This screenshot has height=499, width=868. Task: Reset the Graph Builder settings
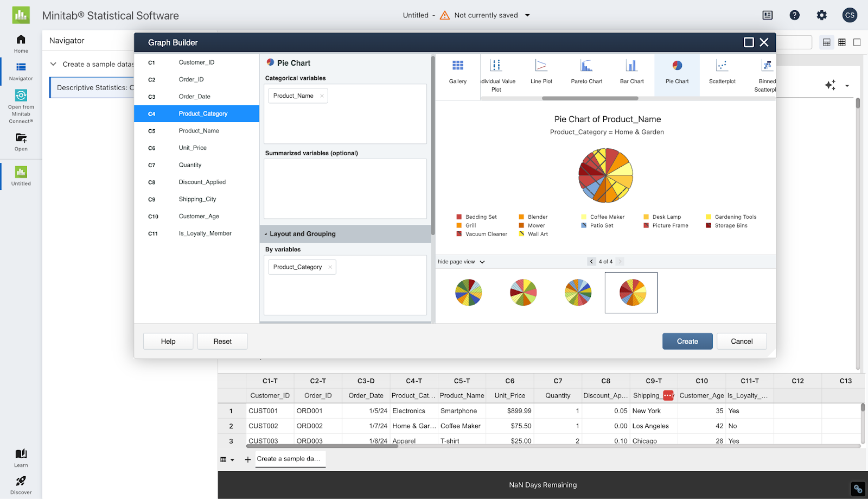[x=222, y=341]
